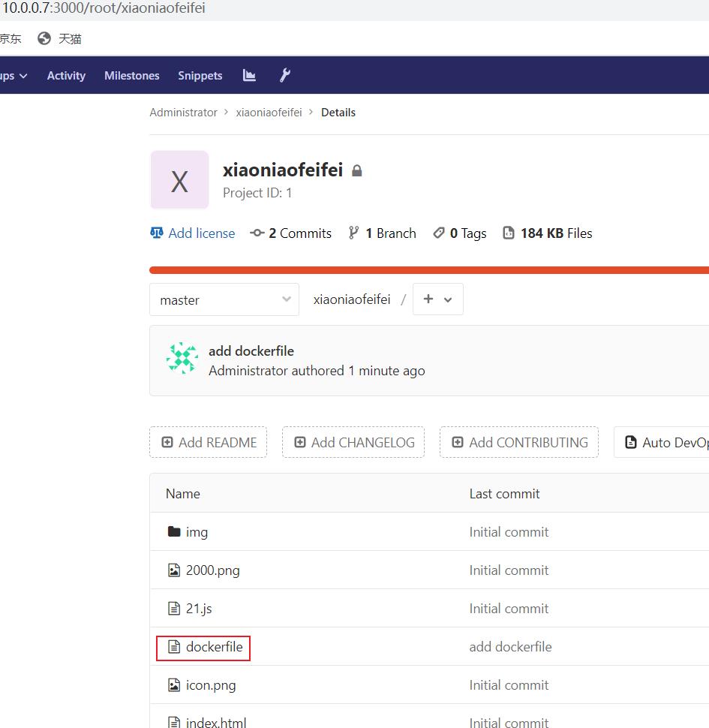This screenshot has height=728, width=709.
Task: Click the icon.png file icon
Action: click(174, 685)
